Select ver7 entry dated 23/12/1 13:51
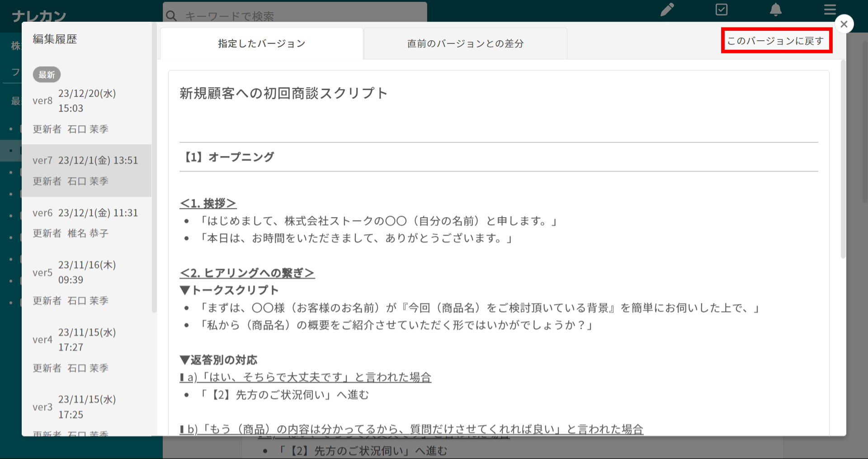 point(86,170)
